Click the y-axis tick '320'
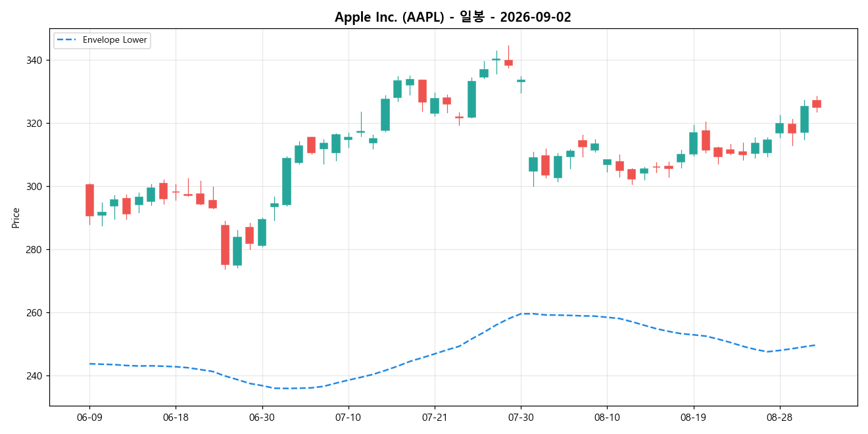 click(34, 124)
